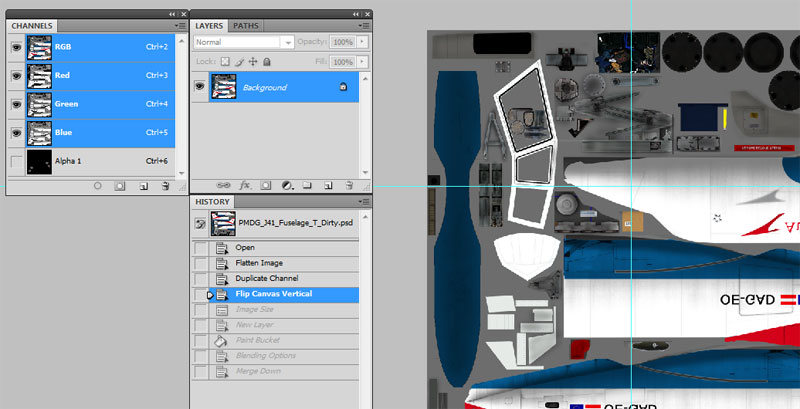The image size is (800, 409).
Task: Set history brush source for Flatten Image
Action: click(201, 264)
